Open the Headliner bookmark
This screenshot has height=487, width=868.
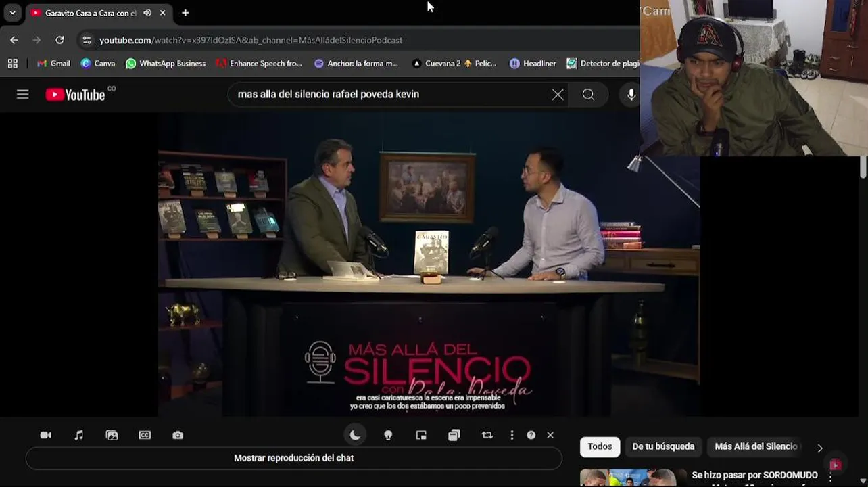click(533, 64)
